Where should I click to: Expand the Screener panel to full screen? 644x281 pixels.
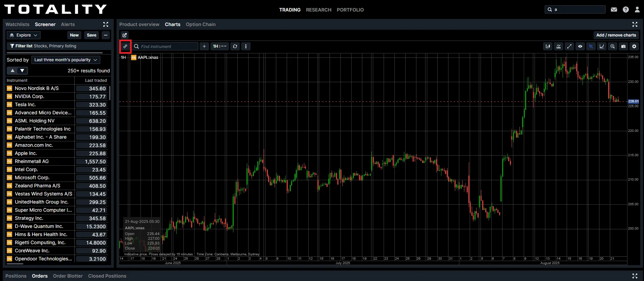point(106,24)
